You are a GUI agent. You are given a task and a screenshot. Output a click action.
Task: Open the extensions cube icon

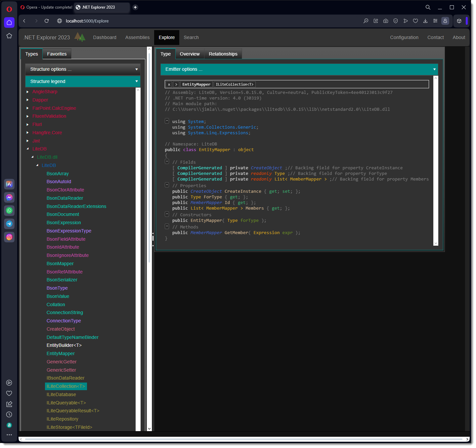pyautogui.click(x=459, y=21)
